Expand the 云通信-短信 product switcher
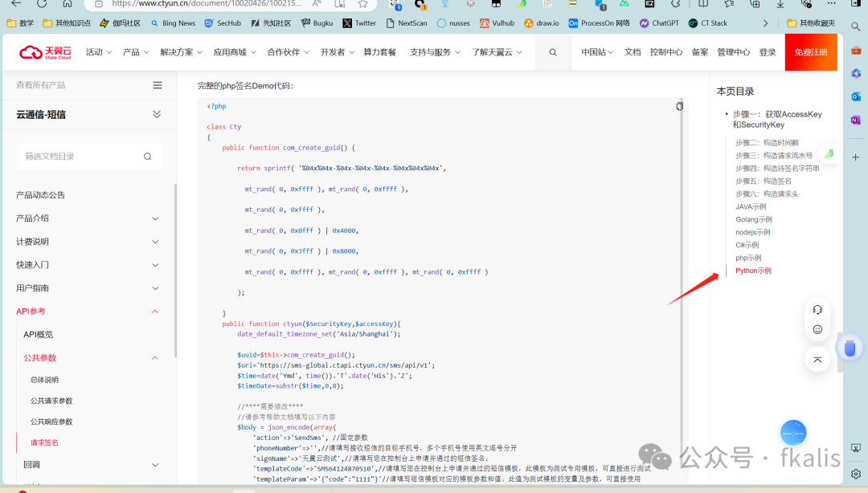 (x=157, y=114)
